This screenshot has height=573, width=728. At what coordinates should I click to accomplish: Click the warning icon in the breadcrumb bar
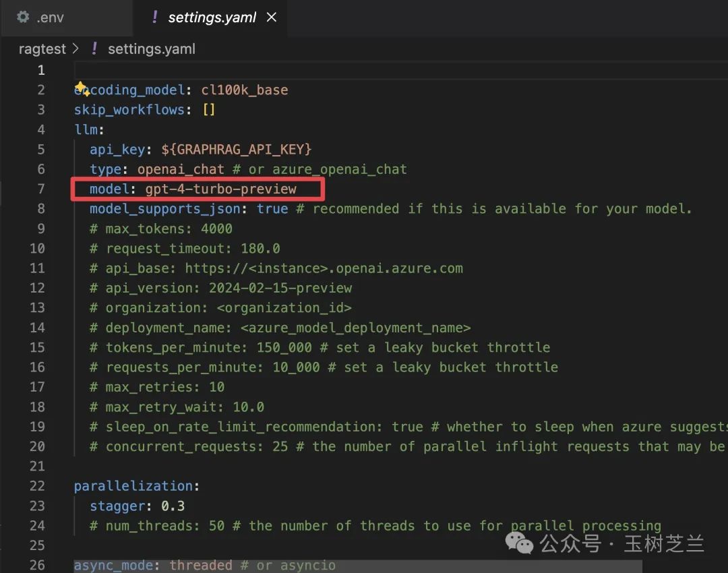click(x=94, y=49)
